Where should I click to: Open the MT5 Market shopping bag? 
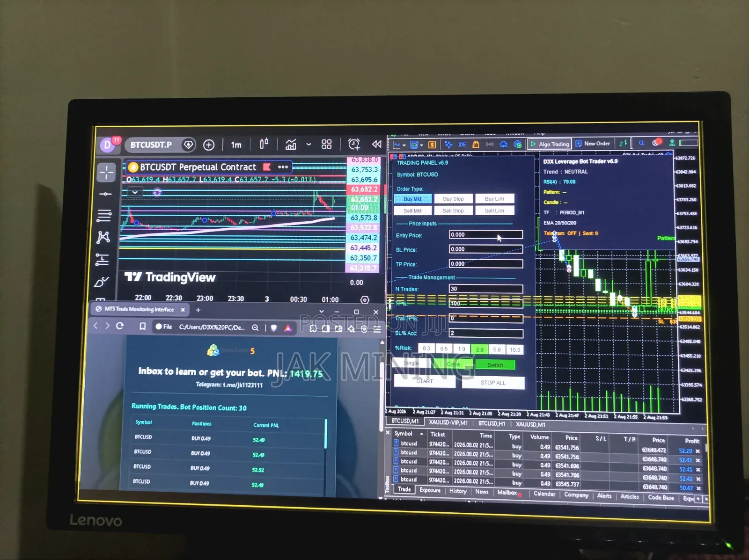pos(476,144)
